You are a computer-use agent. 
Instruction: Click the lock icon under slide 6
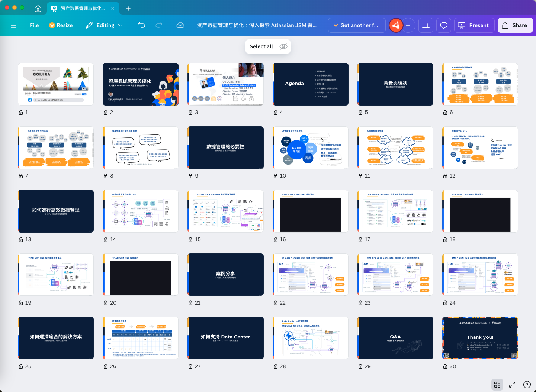coord(445,112)
